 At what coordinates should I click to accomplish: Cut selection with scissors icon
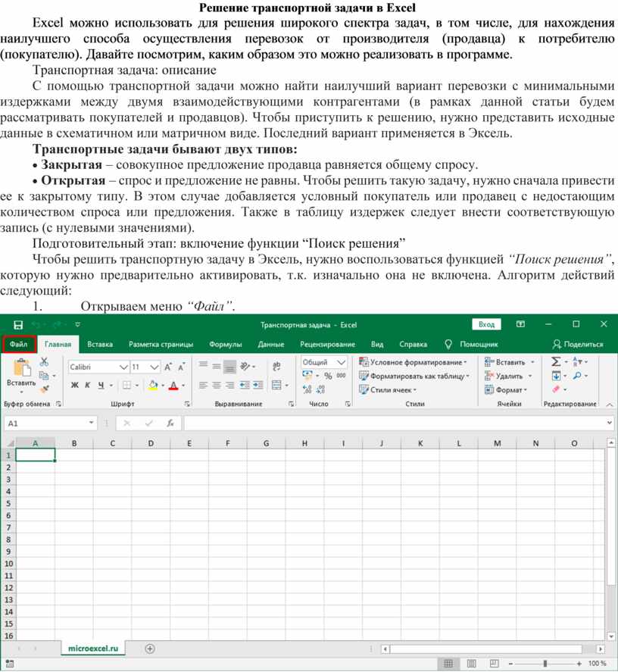tap(44, 361)
